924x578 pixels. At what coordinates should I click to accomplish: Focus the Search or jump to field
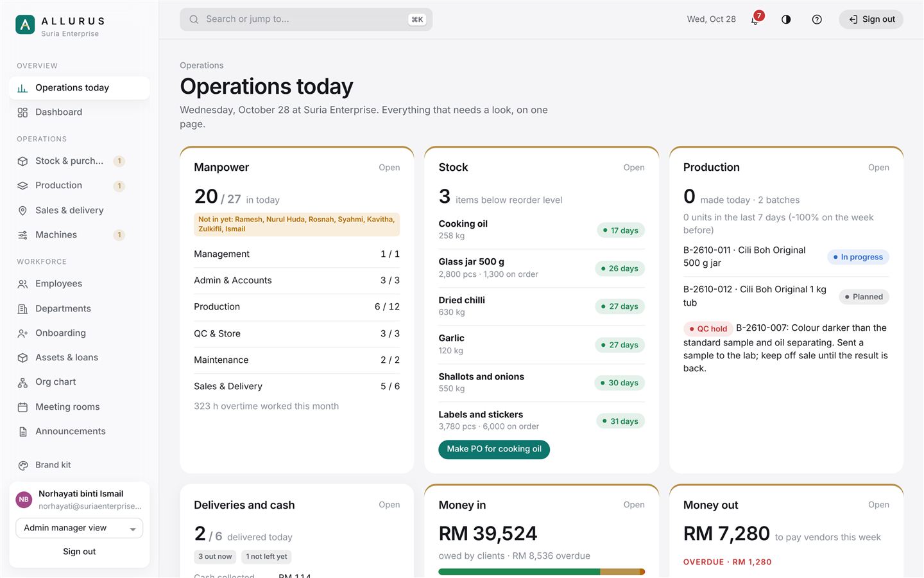click(x=306, y=19)
